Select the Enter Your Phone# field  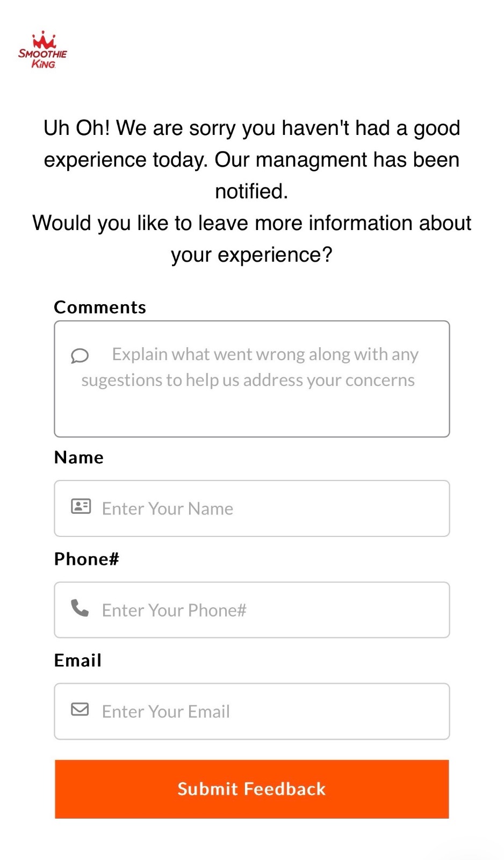[251, 610]
